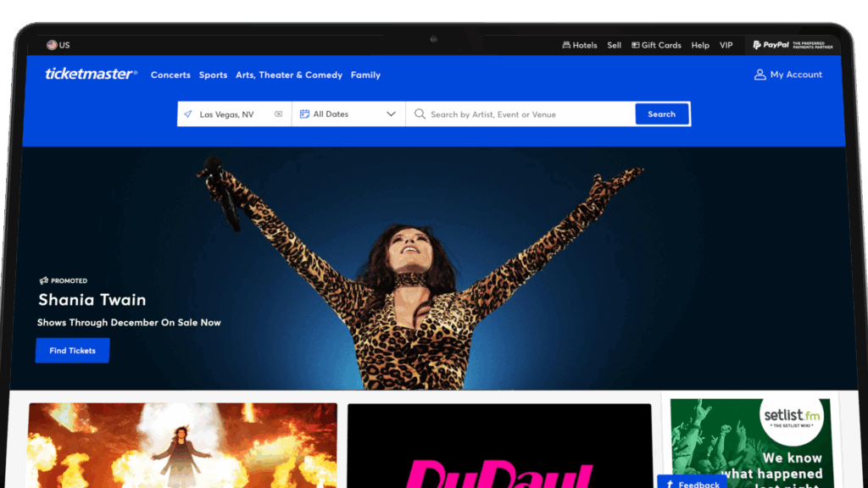
Task: Open the fiery concert stage thumbnail
Action: (x=183, y=446)
